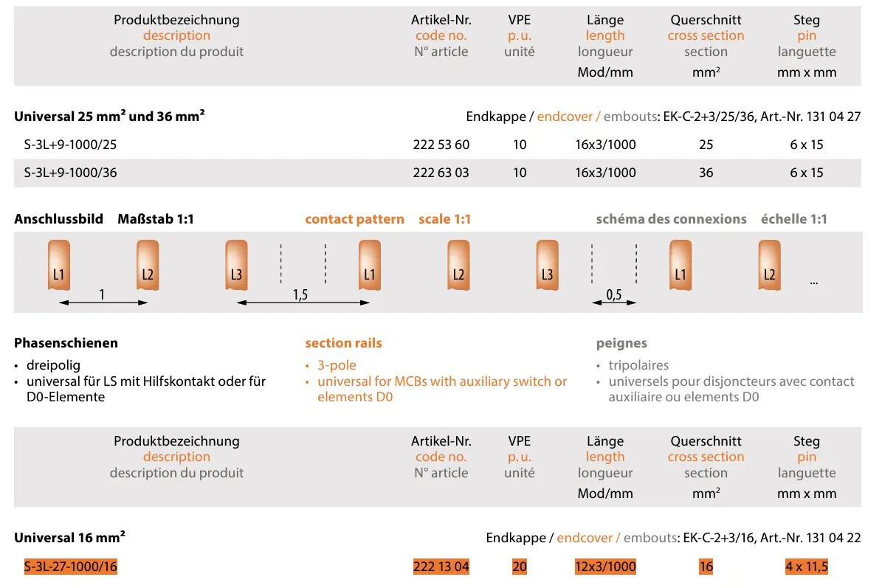This screenshot has width=882, height=588.
Task: Click the orange "contact pattern" heading
Action: pos(354,219)
